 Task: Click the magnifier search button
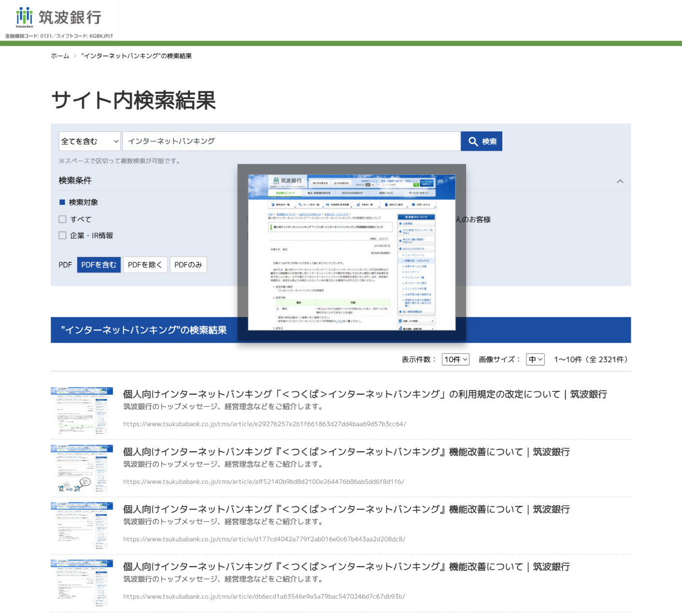[482, 141]
